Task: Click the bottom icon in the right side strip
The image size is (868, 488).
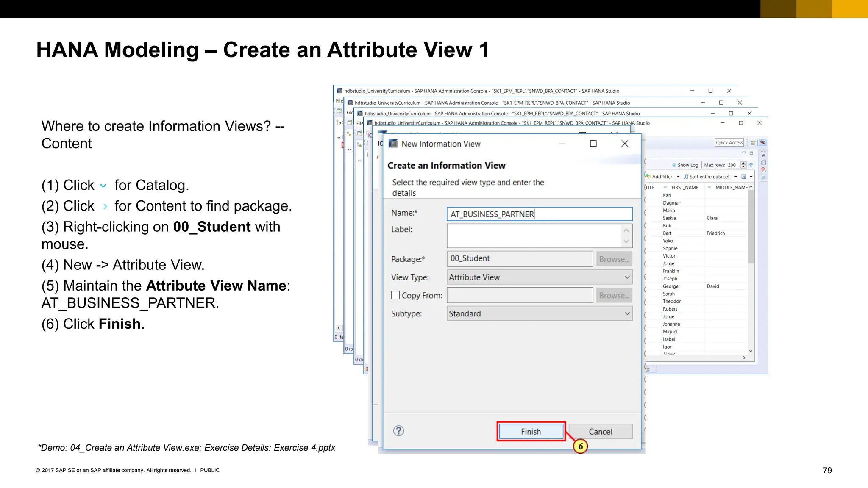Action: point(763,177)
